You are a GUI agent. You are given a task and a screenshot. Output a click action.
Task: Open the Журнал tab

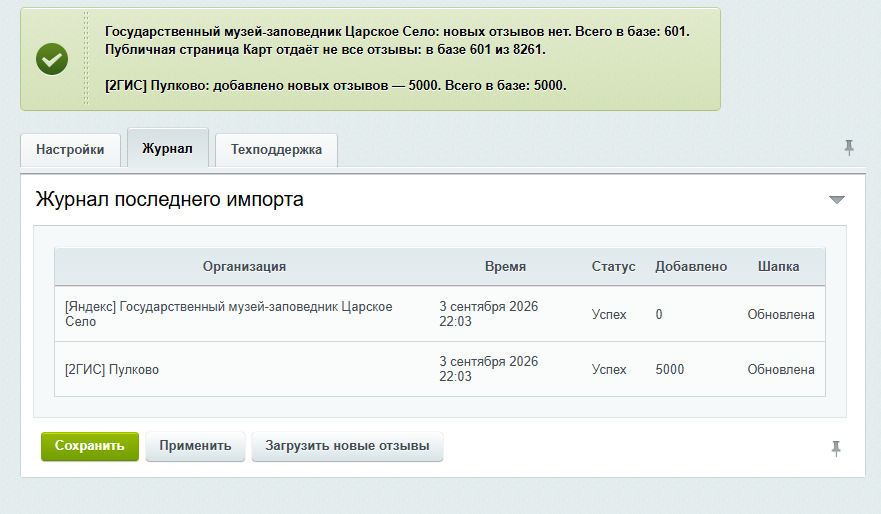click(x=167, y=148)
